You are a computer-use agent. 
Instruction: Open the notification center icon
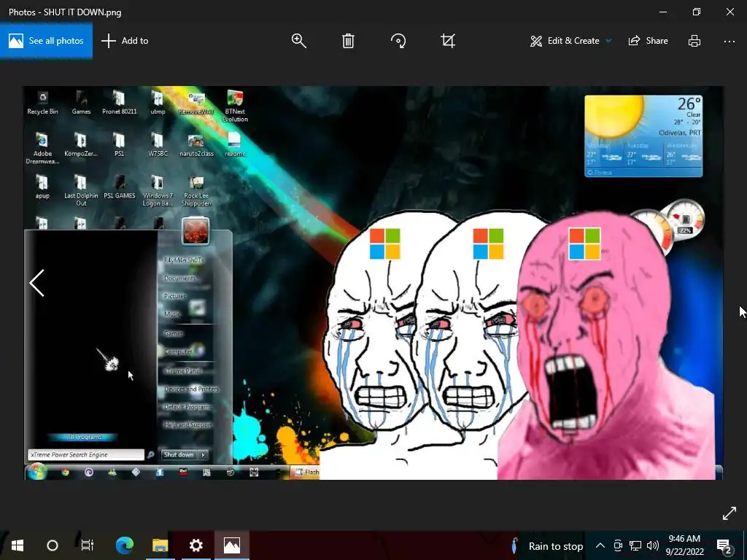tap(724, 546)
